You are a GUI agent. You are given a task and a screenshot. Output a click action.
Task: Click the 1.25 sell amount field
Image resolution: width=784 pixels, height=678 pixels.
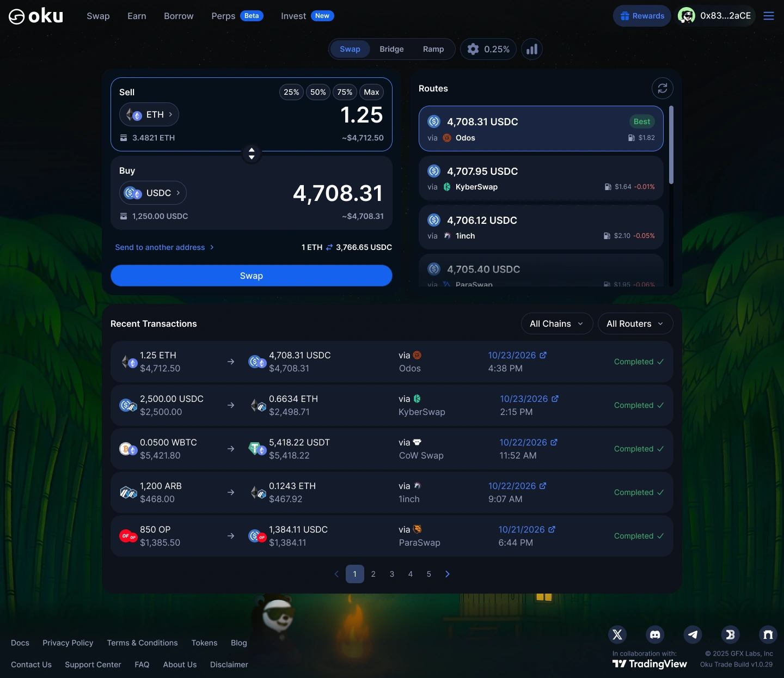tap(362, 115)
